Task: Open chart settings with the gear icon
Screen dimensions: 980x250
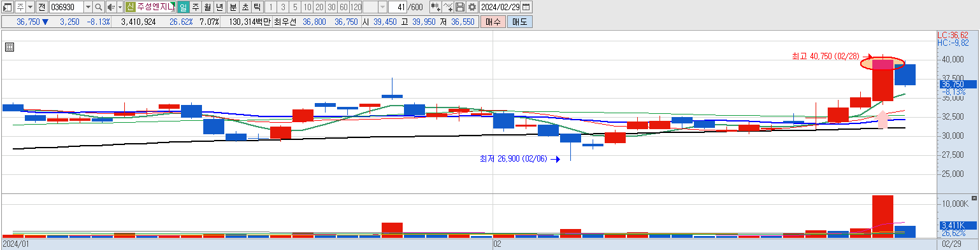Action: 472,8
